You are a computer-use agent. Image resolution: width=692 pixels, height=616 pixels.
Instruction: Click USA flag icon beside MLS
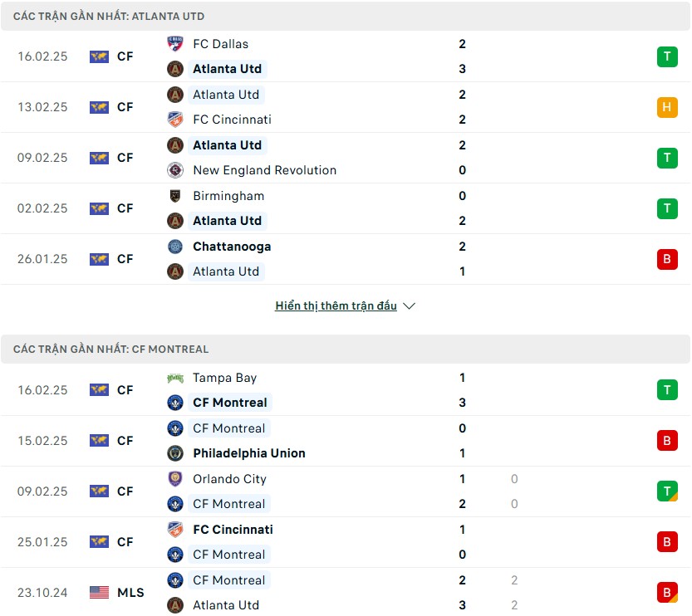point(99,592)
